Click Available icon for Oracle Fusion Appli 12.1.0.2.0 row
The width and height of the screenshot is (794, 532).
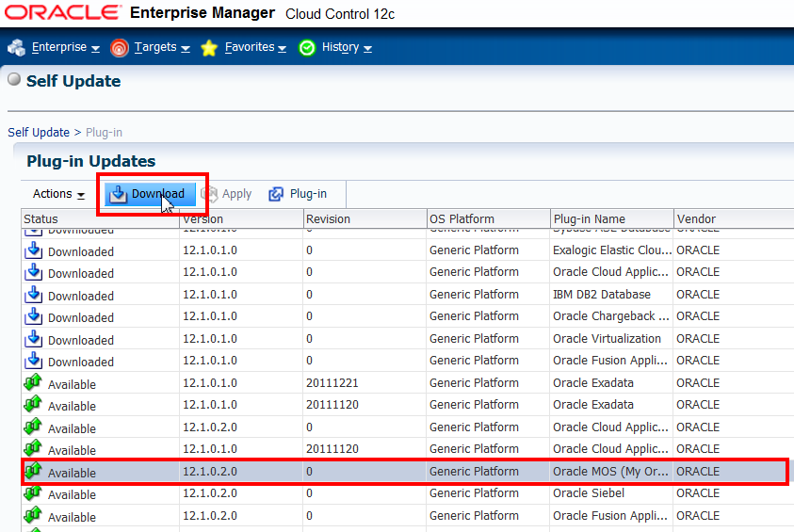pyautogui.click(x=33, y=515)
